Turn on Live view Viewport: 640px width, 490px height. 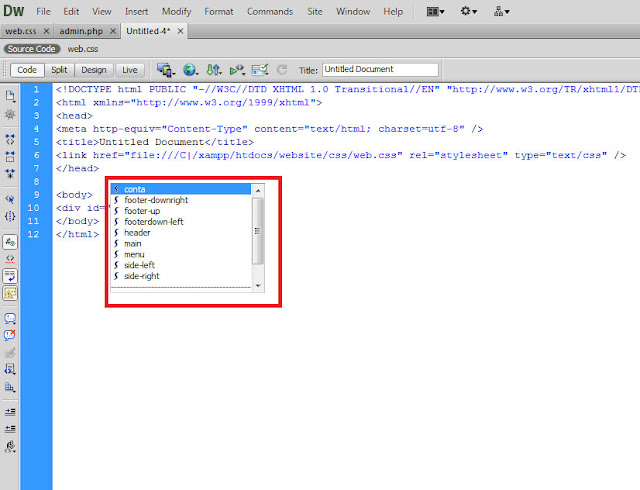coord(130,70)
